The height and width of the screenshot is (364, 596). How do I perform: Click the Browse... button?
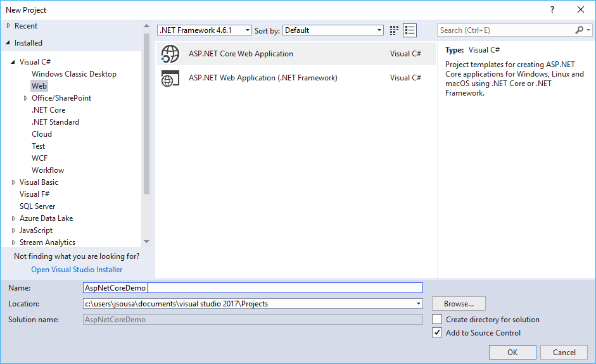click(459, 304)
